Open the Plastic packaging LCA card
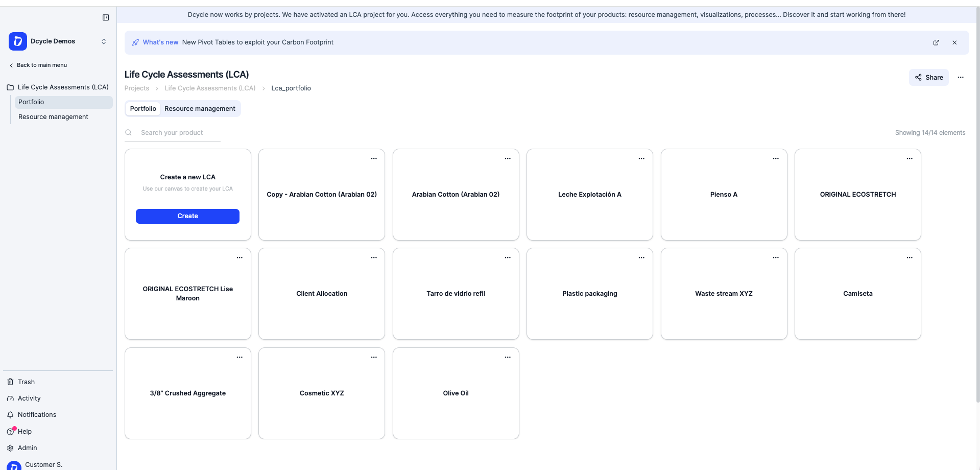This screenshot has width=980, height=470. point(589,294)
